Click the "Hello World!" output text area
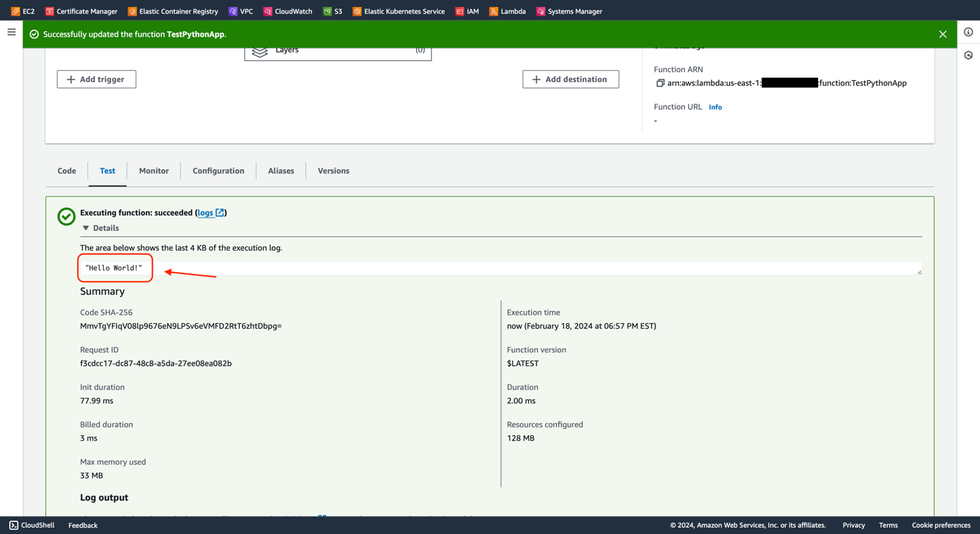Viewport: 980px width, 534px height. [x=501, y=268]
